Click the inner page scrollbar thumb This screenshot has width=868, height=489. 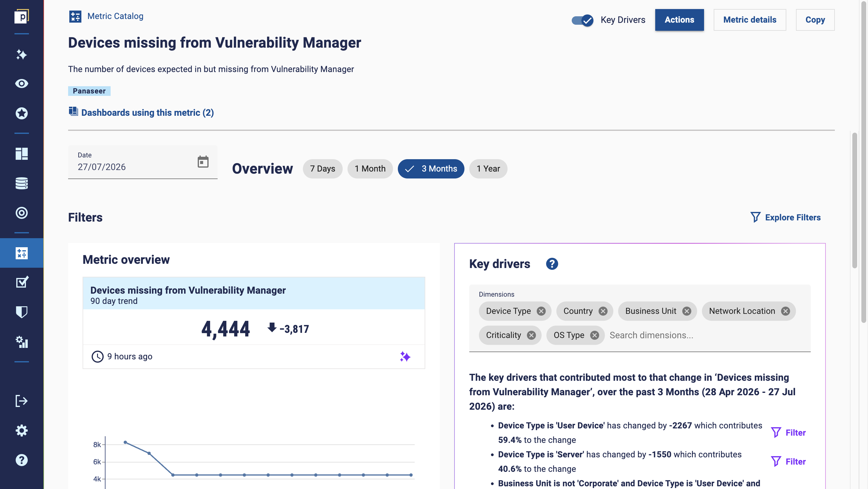[854, 200]
